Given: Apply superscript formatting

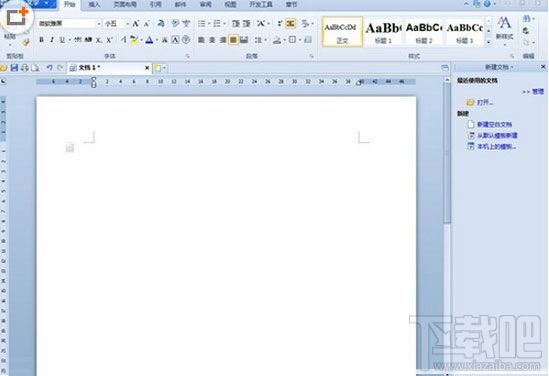Looking at the screenshot, I should click(109, 40).
